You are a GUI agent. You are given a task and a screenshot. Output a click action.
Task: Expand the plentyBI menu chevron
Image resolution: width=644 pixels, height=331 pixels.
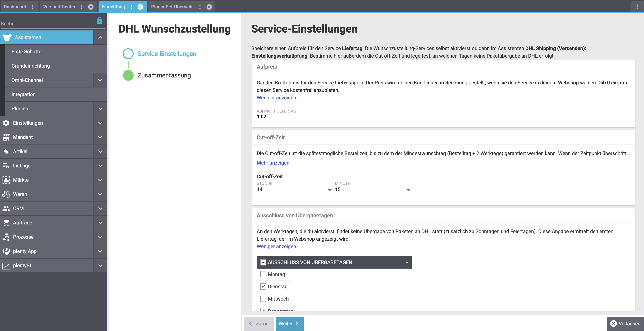point(100,266)
